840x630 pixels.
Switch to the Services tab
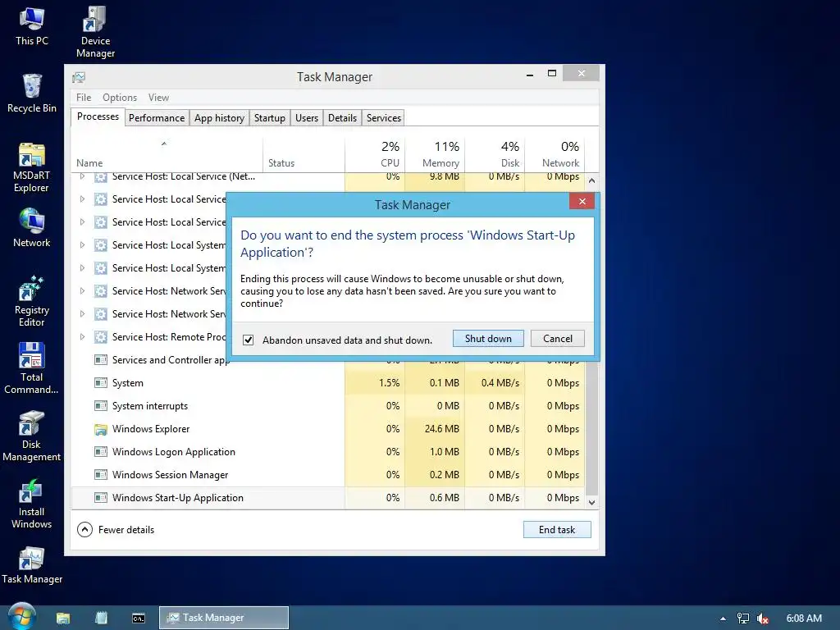(384, 118)
